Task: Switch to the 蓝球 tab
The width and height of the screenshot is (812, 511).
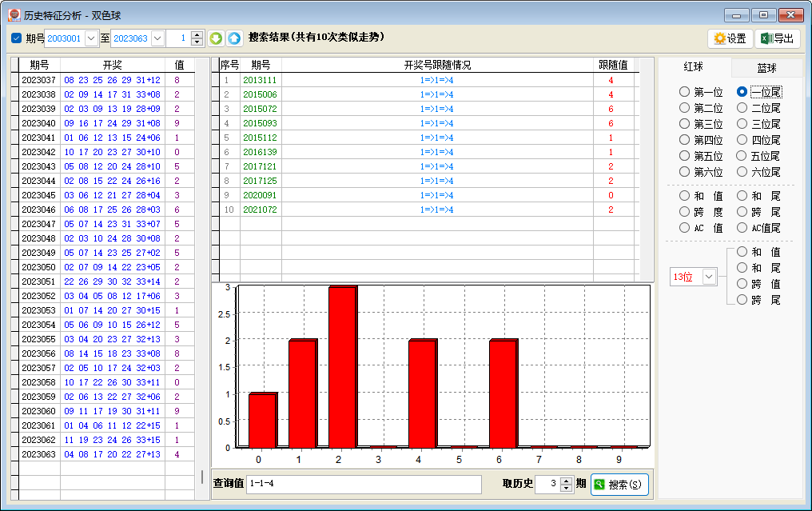Action: click(767, 68)
